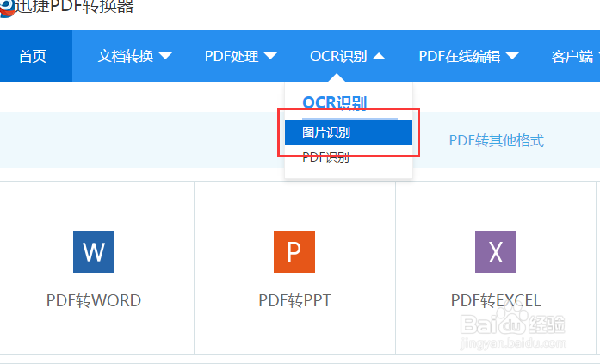Image resolution: width=600 pixels, height=364 pixels.
Task: Open the PDF转WORD converter
Action: (94, 300)
